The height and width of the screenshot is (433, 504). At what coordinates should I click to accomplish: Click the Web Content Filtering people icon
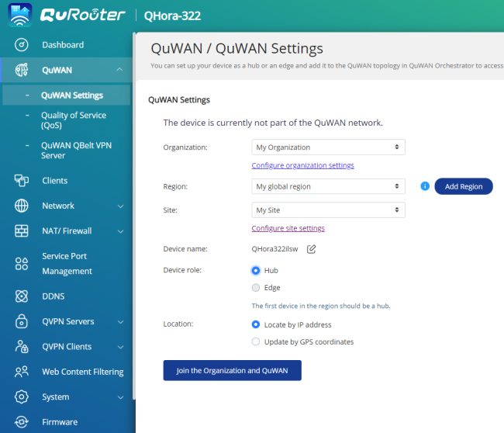(x=22, y=372)
